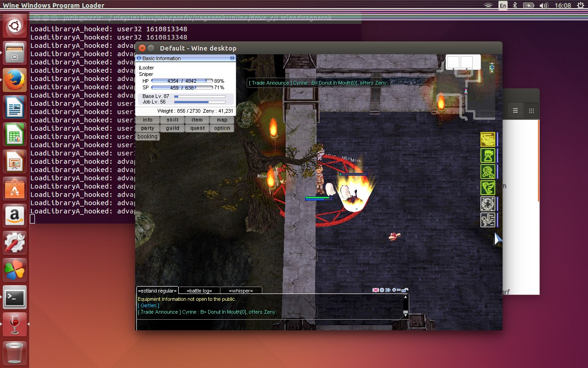Viewport: 588px width, 368px height.
Task: Click the circular trap skill icon
Action: 487,204
